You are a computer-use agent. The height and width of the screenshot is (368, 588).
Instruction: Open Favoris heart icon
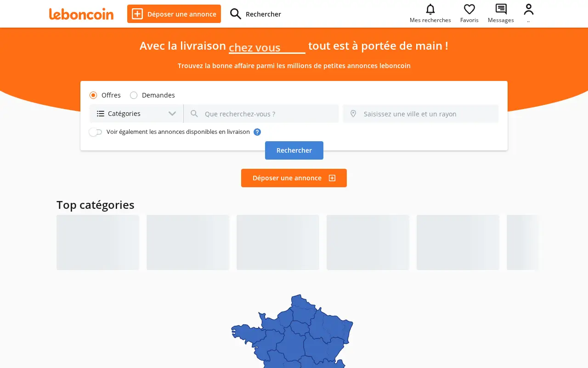coord(469,9)
